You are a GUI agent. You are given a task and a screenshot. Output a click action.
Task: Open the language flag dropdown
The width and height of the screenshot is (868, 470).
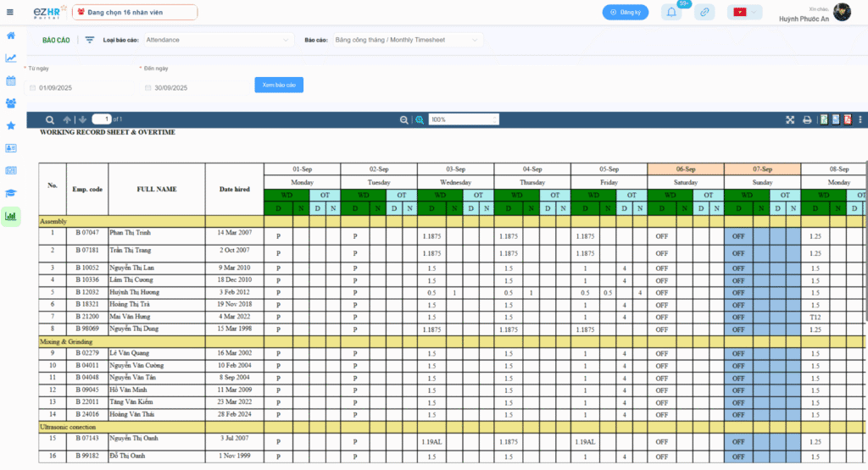tap(744, 12)
